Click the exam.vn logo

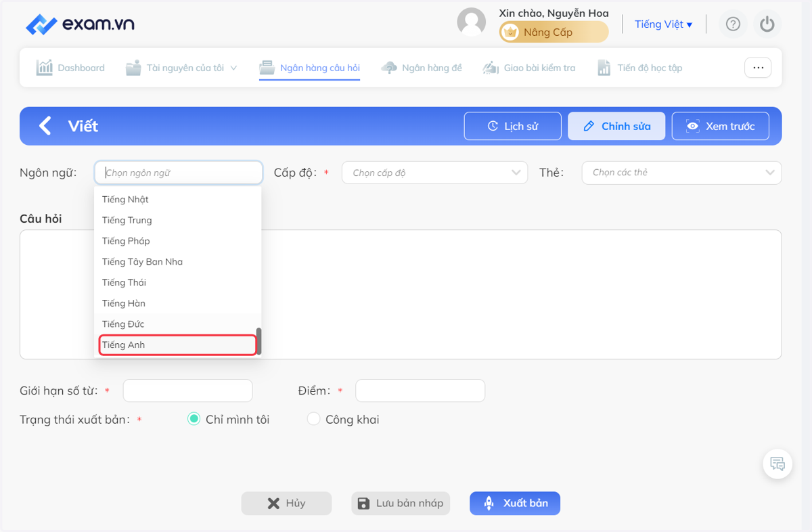(80, 24)
